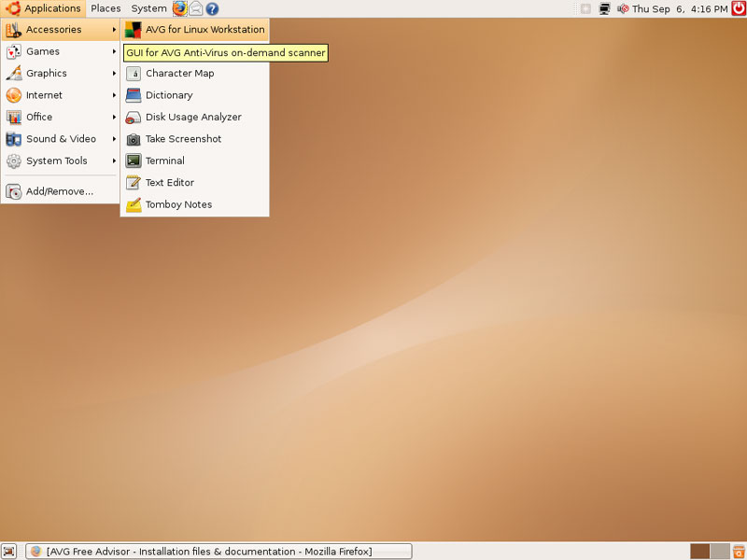Expand the Graphics submenu arrow
Image resolution: width=747 pixels, height=560 pixels.
[114, 74]
